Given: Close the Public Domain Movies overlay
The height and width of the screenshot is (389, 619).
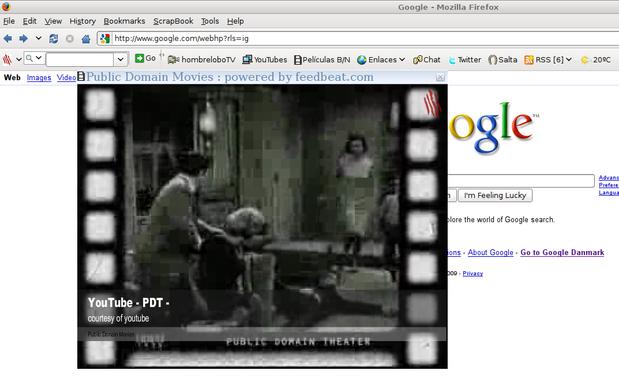Looking at the screenshot, I should 440,77.
